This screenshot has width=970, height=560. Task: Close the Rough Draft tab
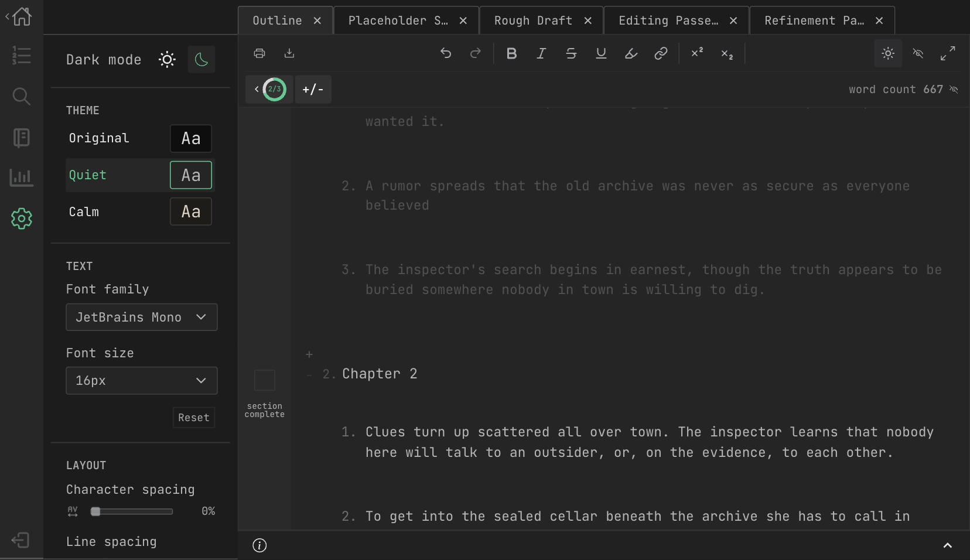click(x=588, y=21)
